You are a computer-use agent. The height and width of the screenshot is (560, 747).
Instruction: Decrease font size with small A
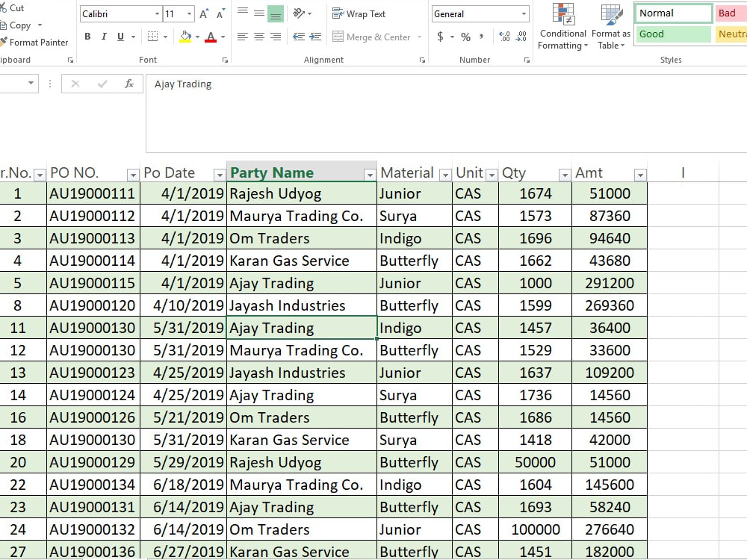[220, 14]
